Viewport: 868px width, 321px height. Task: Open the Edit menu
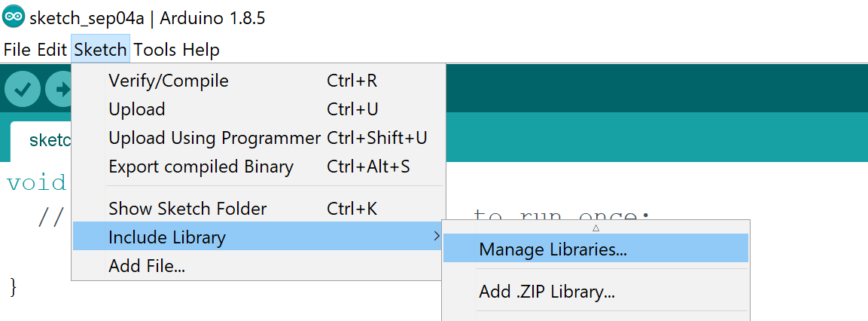tap(52, 50)
